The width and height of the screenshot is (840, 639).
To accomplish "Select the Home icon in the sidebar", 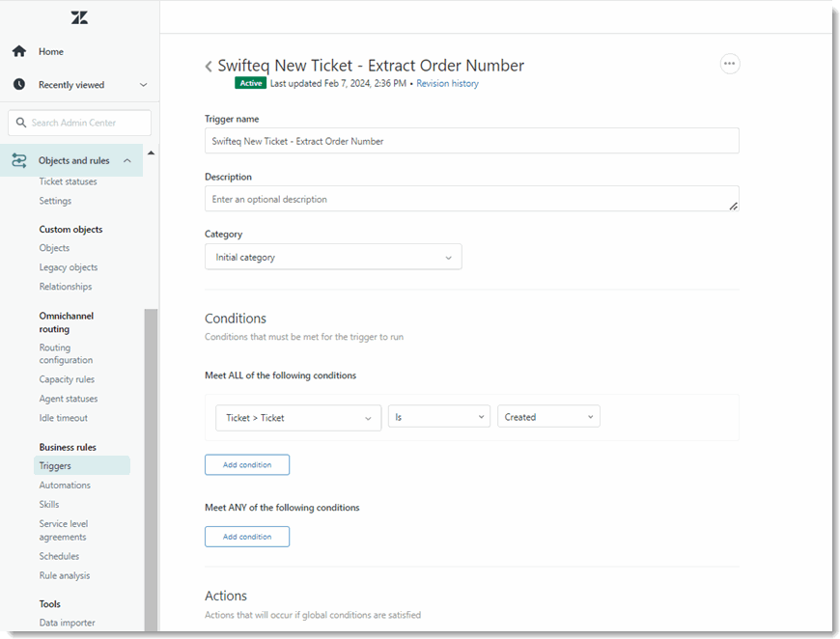I will [x=18, y=50].
